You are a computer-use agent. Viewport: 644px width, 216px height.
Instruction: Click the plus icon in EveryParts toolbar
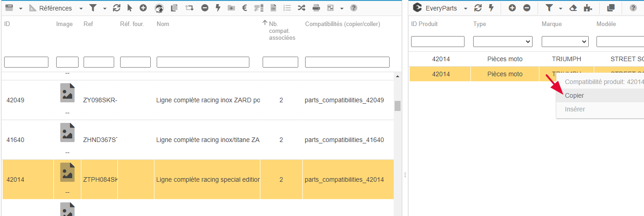click(x=512, y=8)
